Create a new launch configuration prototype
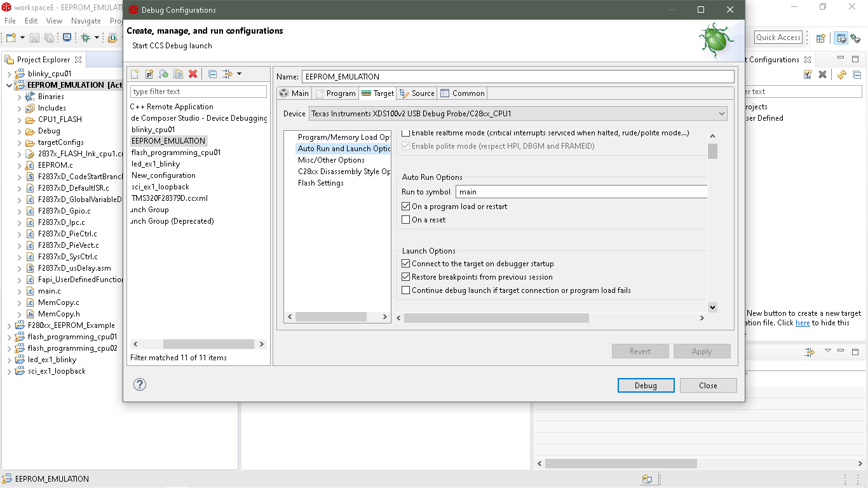 pyautogui.click(x=149, y=74)
